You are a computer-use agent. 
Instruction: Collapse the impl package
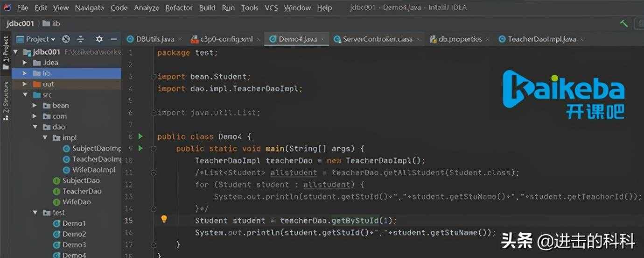[45, 137]
